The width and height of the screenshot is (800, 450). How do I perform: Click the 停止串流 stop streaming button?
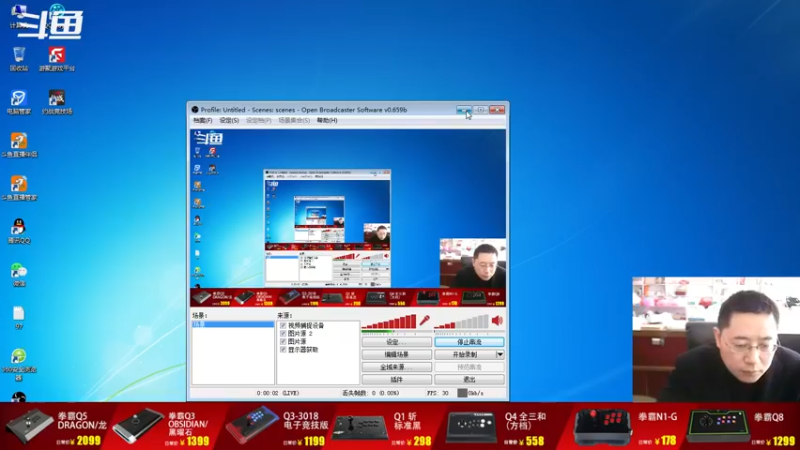(x=469, y=342)
